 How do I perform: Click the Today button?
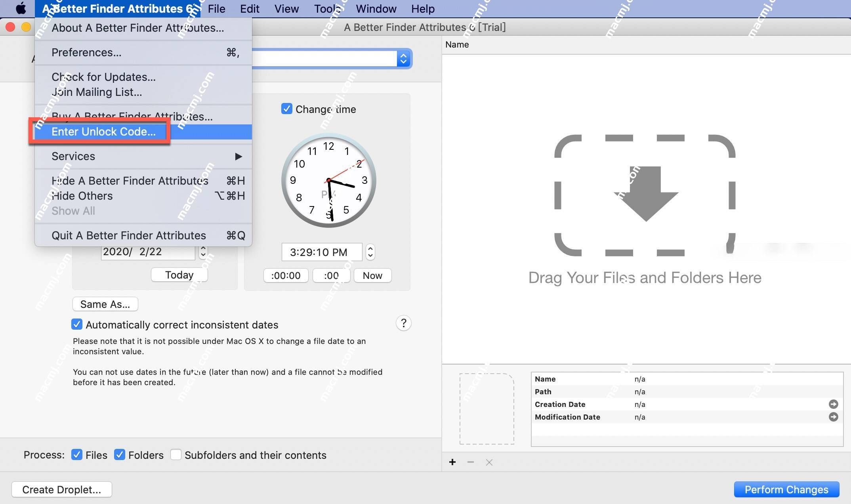(179, 275)
